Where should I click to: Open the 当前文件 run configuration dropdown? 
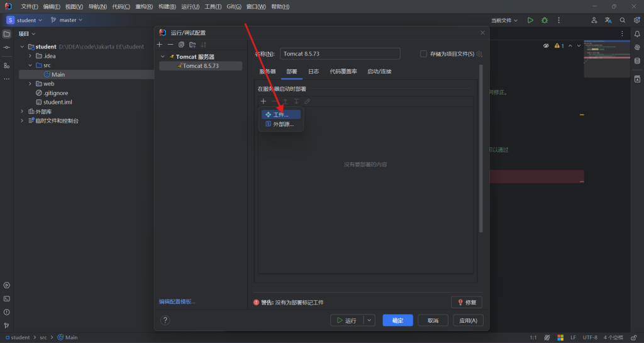point(504,20)
